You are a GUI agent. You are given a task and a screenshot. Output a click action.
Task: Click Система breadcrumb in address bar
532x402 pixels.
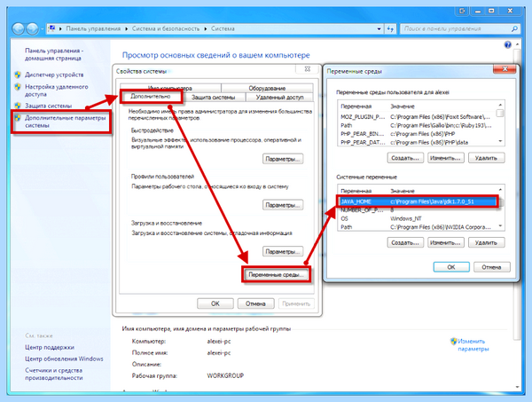pyautogui.click(x=223, y=29)
